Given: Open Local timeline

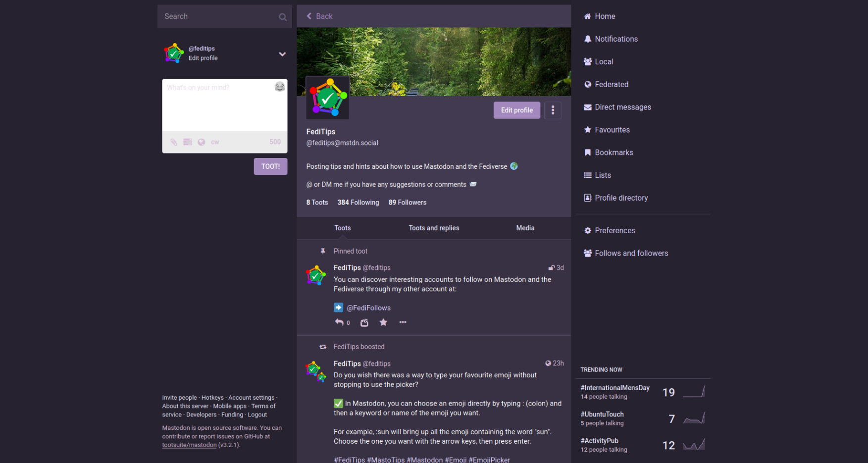Looking at the screenshot, I should [x=599, y=62].
